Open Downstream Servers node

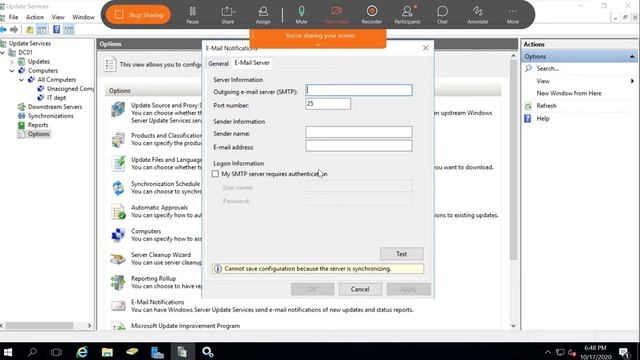coord(55,107)
